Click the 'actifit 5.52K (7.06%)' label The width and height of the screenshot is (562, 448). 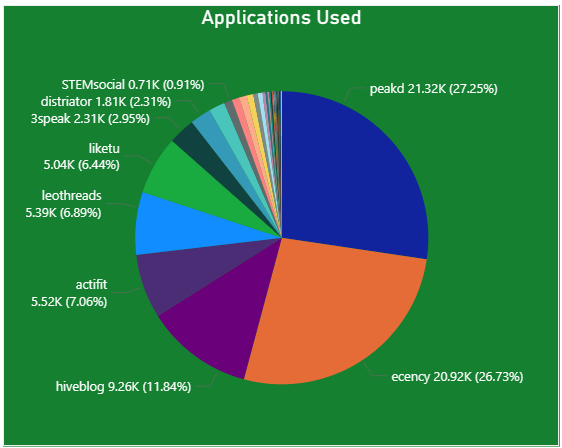[x=69, y=293]
